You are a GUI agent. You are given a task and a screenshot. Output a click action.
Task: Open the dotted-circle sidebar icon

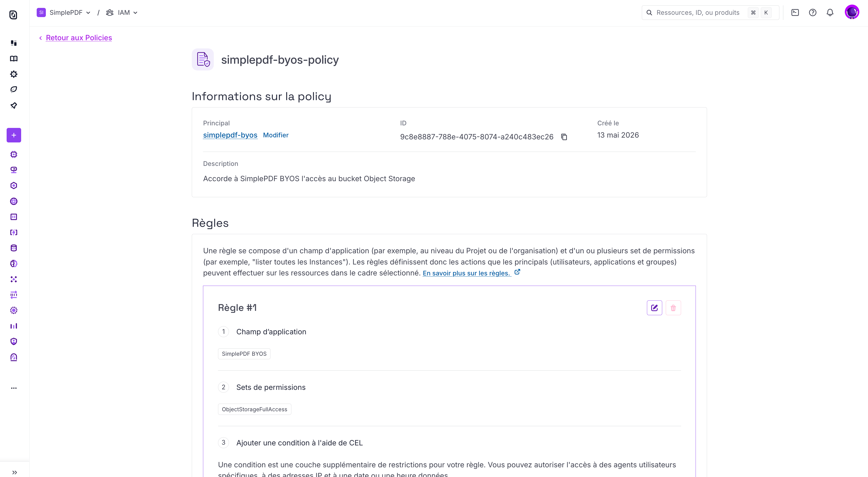click(x=14, y=310)
